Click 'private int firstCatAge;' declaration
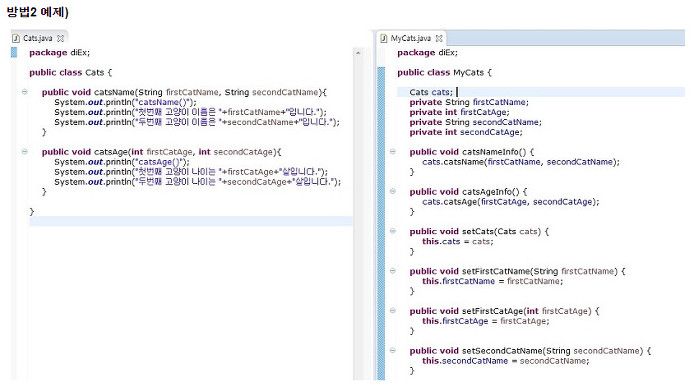 click(459, 112)
